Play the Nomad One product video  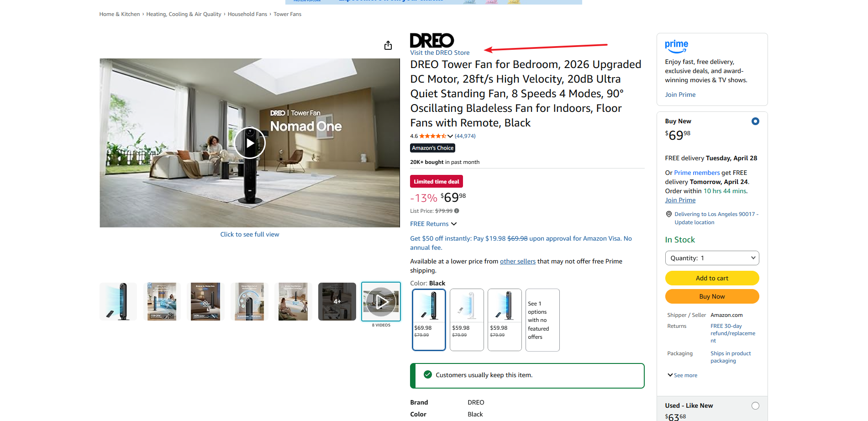point(250,143)
